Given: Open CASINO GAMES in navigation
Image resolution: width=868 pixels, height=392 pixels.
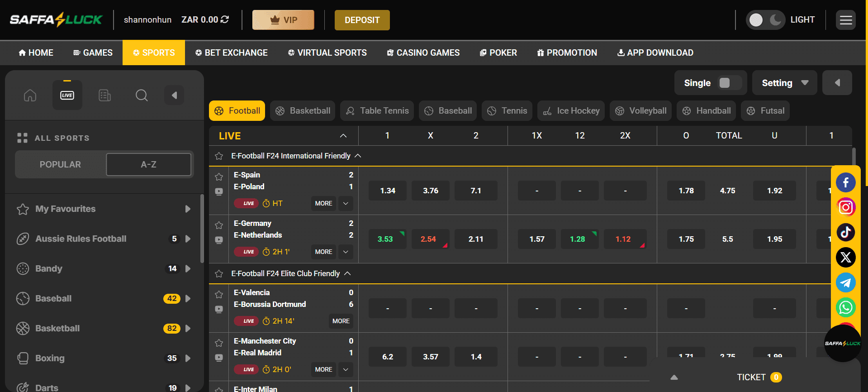Looking at the screenshot, I should [x=423, y=53].
